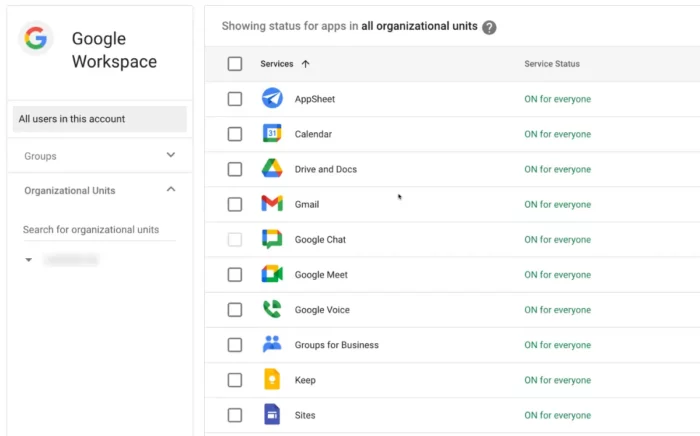Click Groups for Business ON for everyone
Screen dimensions: 700x436
pyautogui.click(x=558, y=345)
